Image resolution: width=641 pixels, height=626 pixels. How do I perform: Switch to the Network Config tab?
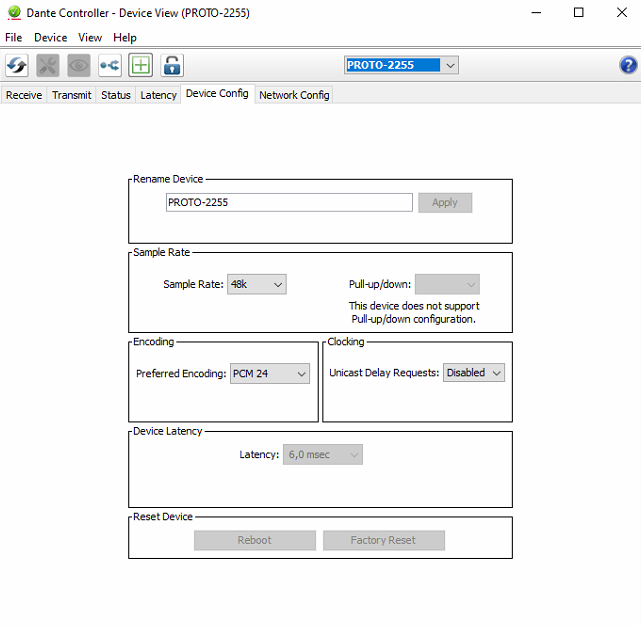coord(294,95)
